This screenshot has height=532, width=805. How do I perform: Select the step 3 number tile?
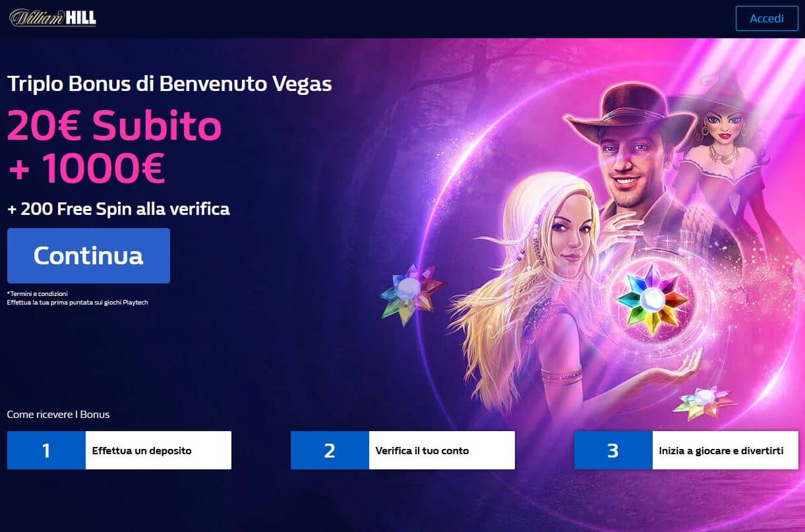pyautogui.click(x=613, y=450)
